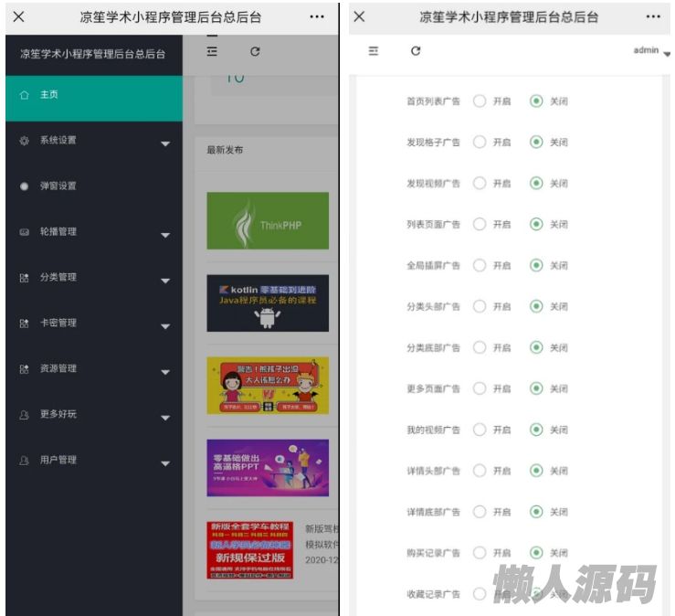The height and width of the screenshot is (616, 675).
Task: Open the purple PPT course thumbnail
Action: (268, 468)
